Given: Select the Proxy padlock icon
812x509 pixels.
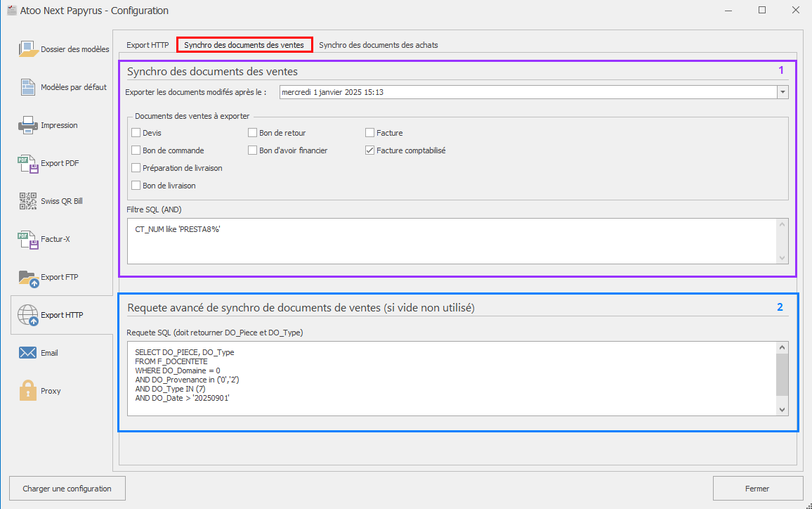Looking at the screenshot, I should [x=28, y=391].
